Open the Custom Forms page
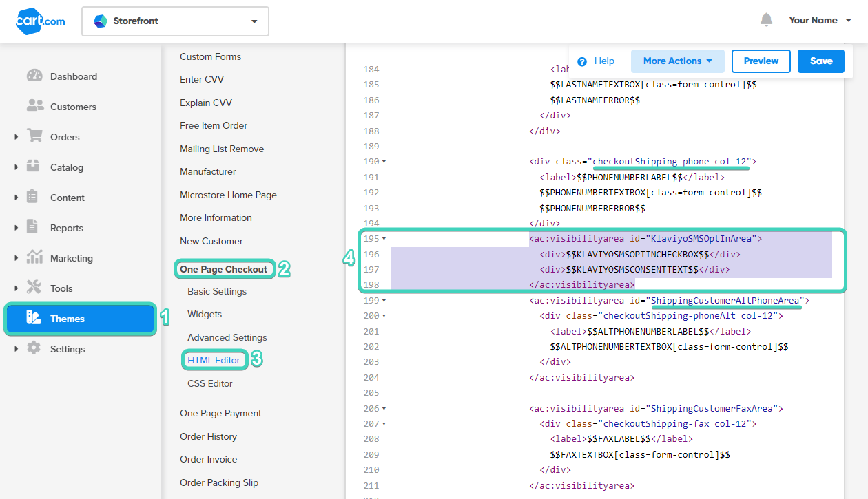Image resolution: width=868 pixels, height=499 pixels. pyautogui.click(x=210, y=56)
